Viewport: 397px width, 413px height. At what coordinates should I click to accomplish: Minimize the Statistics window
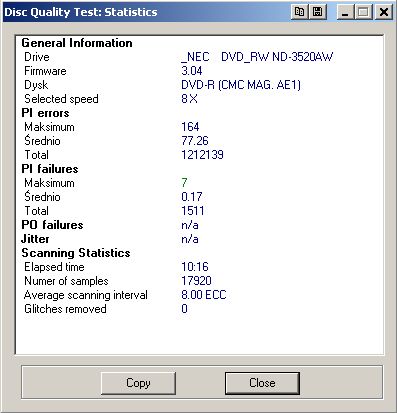(345, 12)
